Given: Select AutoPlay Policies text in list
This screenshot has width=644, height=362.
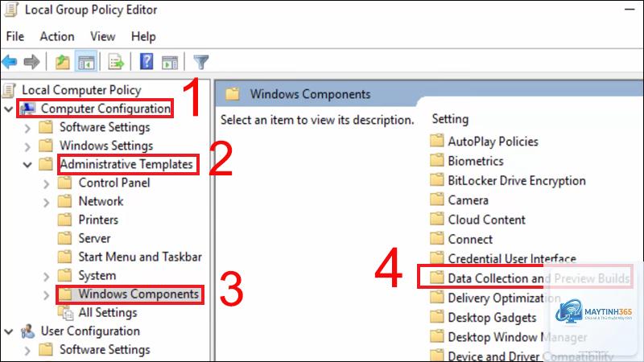Looking at the screenshot, I should click(x=493, y=142).
